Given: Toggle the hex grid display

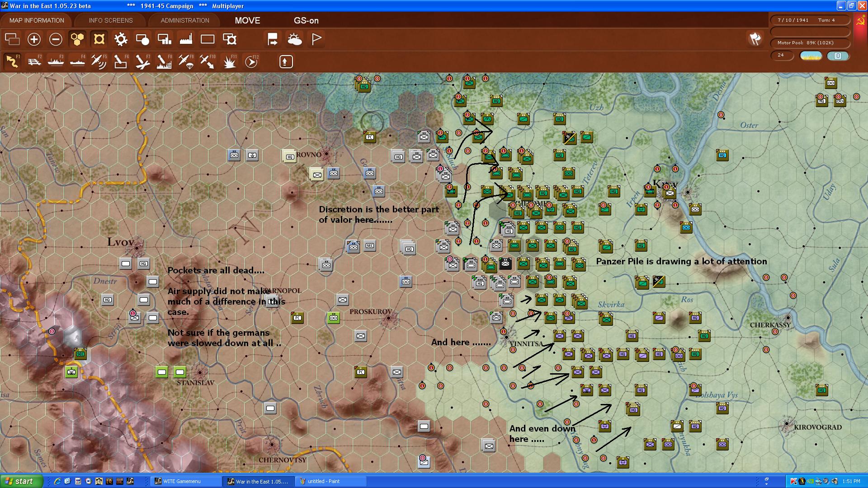Looking at the screenshot, I should (77, 39).
